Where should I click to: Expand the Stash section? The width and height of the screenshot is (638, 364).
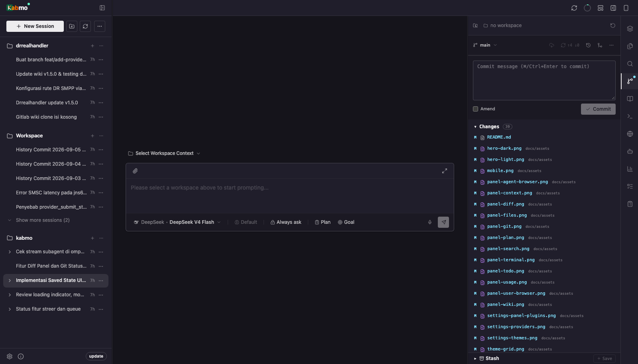[x=486, y=358]
